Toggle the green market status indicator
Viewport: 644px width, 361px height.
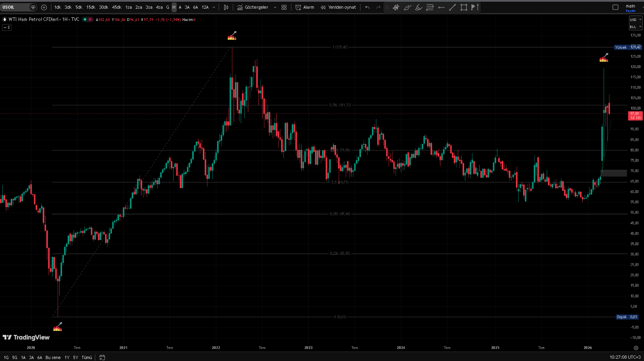pos(85,19)
